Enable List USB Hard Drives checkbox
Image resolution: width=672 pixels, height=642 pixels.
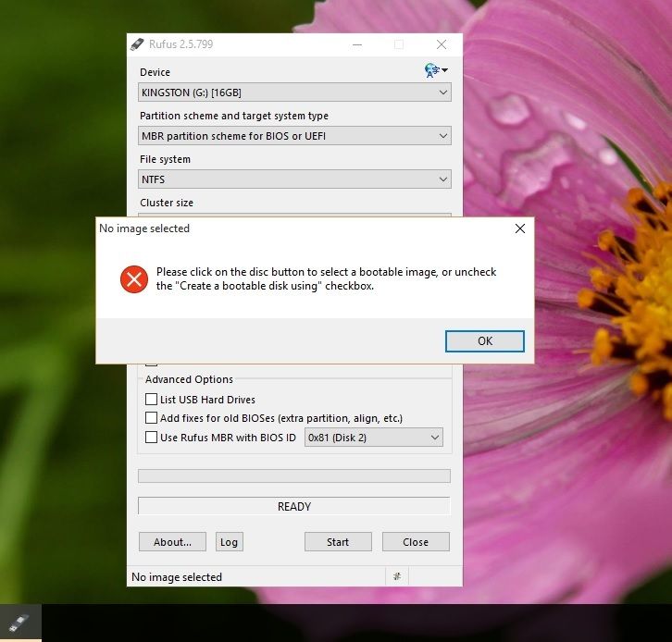(151, 399)
